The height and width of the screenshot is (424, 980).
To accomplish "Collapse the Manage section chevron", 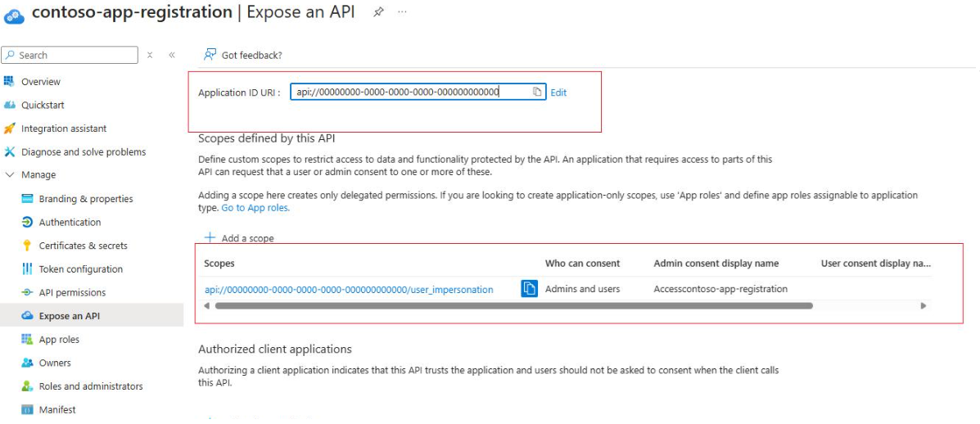I will click(x=9, y=175).
